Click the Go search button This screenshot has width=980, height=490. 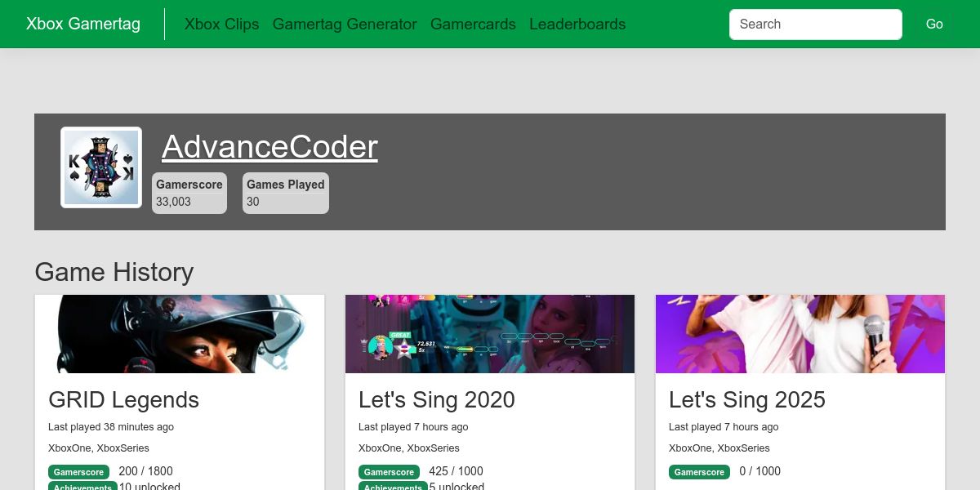(934, 24)
